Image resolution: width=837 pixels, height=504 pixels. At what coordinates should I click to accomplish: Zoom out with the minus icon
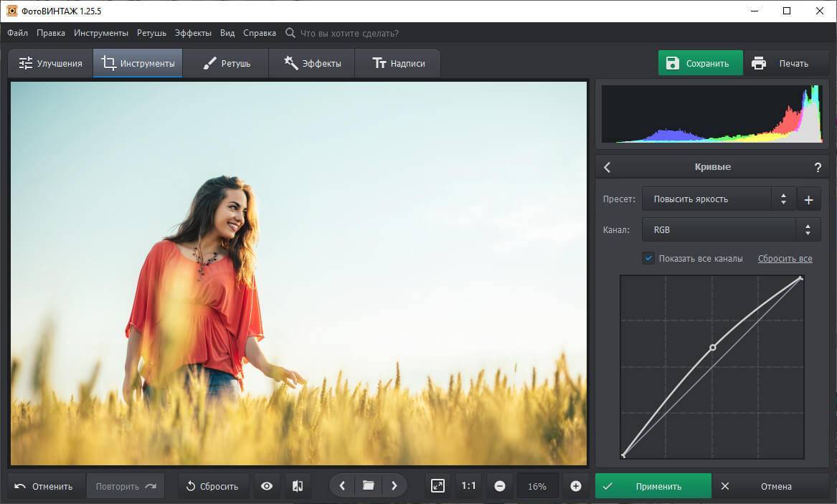click(500, 486)
